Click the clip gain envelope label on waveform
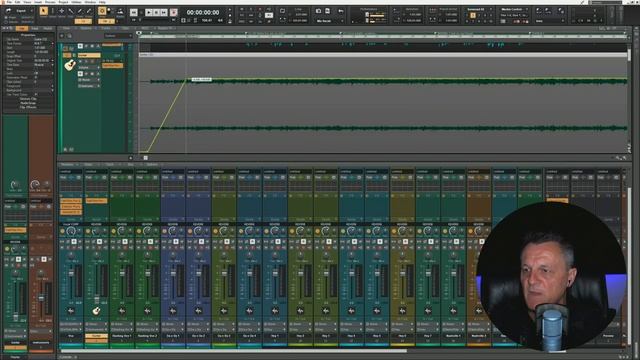The width and height of the screenshot is (640, 360). tap(202, 79)
